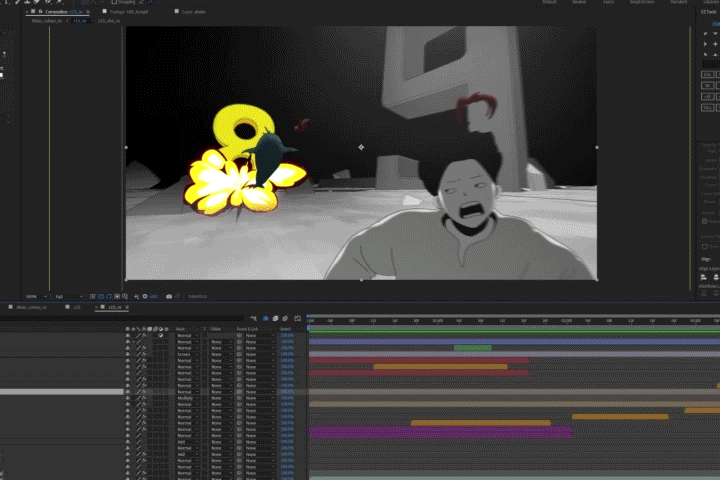Click the bottom-left anchor arrow in EZ Tools
Screen dimensions: 720x480
[705, 54]
